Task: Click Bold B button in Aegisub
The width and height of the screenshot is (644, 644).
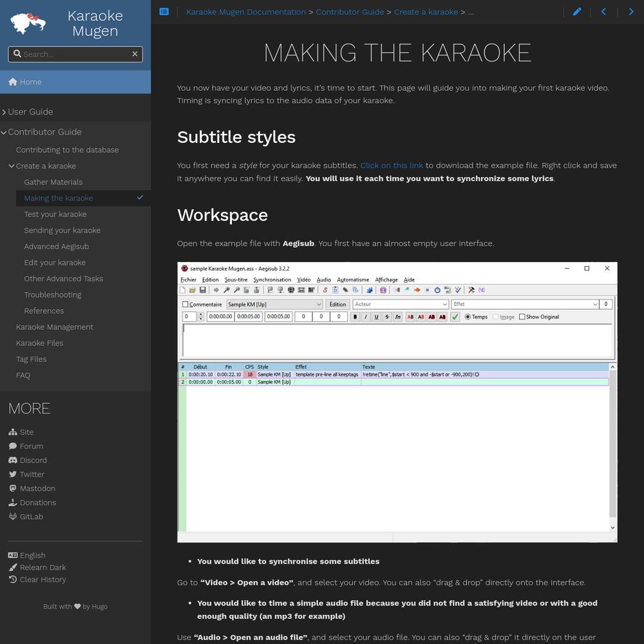Action: (355, 317)
